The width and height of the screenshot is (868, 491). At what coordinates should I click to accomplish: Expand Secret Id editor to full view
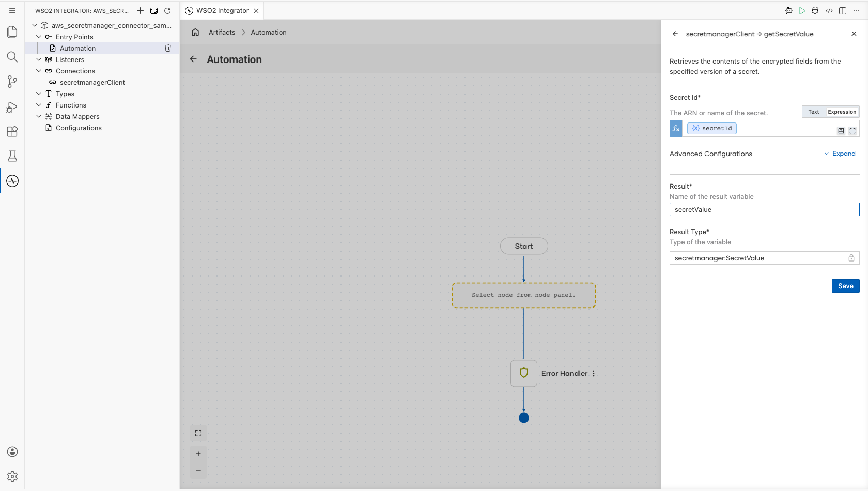[x=853, y=131]
